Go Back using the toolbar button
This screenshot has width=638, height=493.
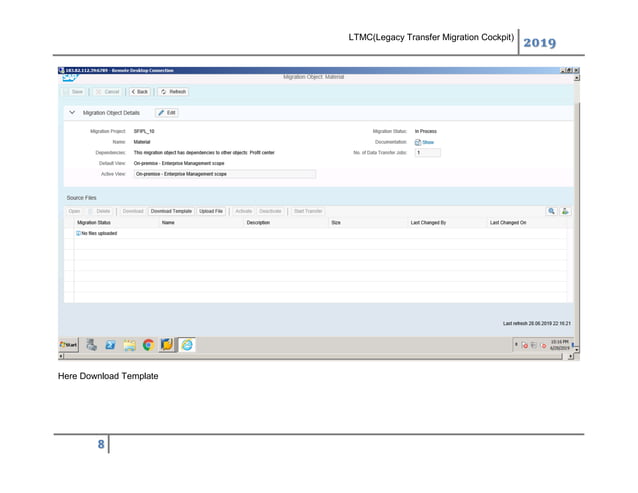pyautogui.click(x=139, y=91)
